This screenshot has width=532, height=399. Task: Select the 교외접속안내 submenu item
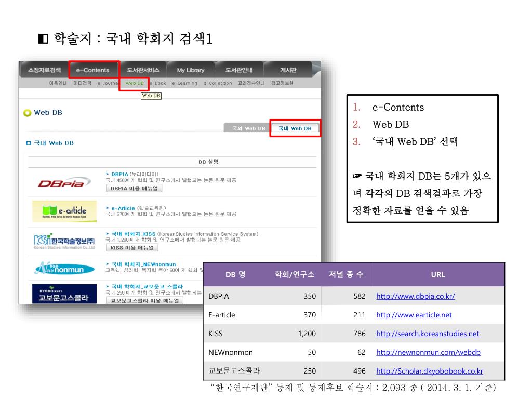click(251, 83)
